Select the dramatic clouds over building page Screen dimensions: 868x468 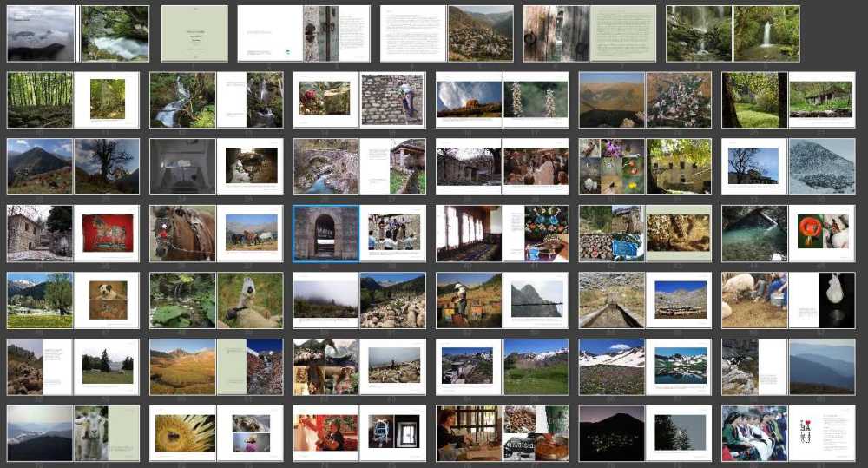469,100
